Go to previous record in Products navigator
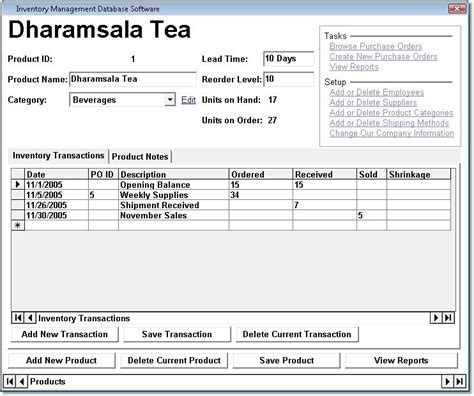Screen dimensions: 474x396 tap(22, 381)
